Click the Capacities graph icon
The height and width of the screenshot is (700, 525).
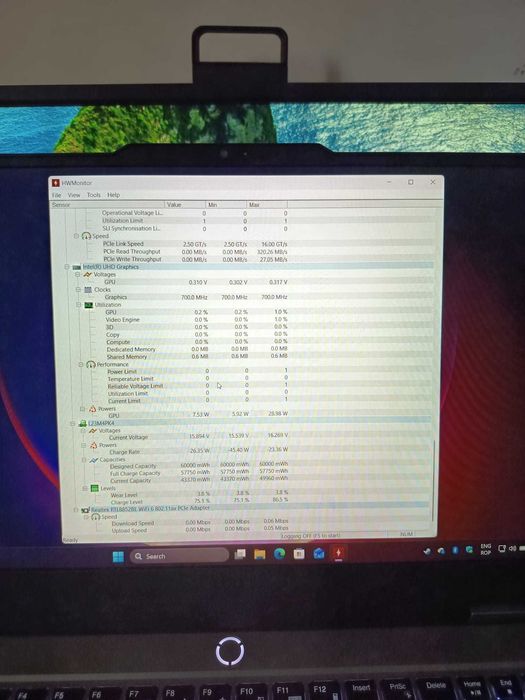click(94, 460)
